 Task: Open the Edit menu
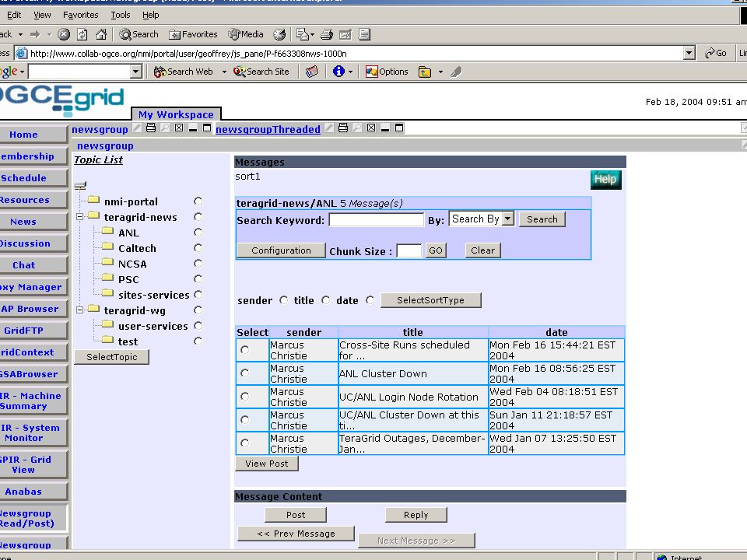click(14, 15)
